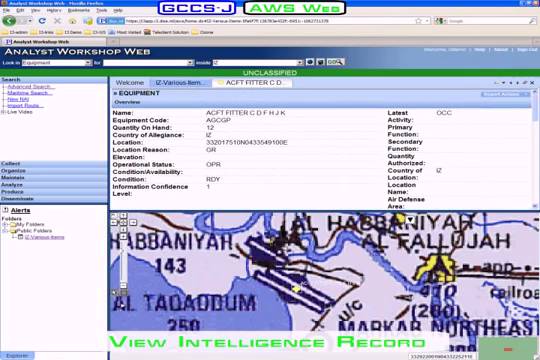Select the Explorer tab at the bottom
This screenshot has height=360, width=540.
[17, 356]
